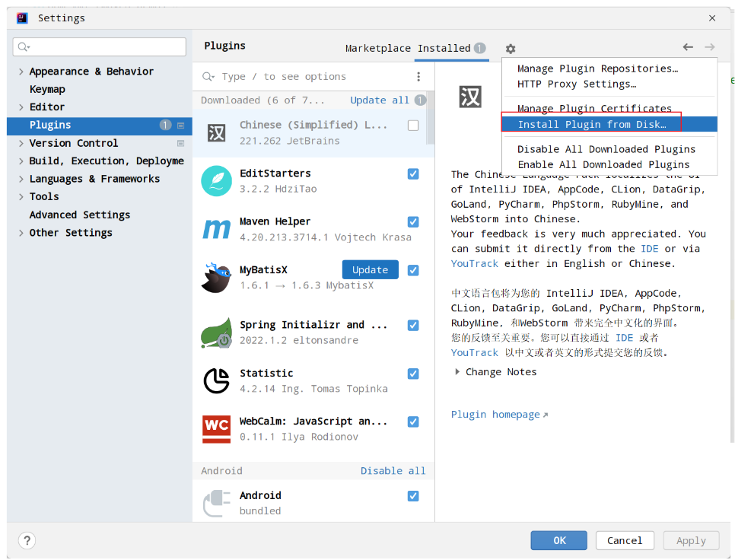This screenshot has width=735, height=560.
Task: Enable the Chinese (Simplified) plugin checkbox
Action: pos(413,126)
